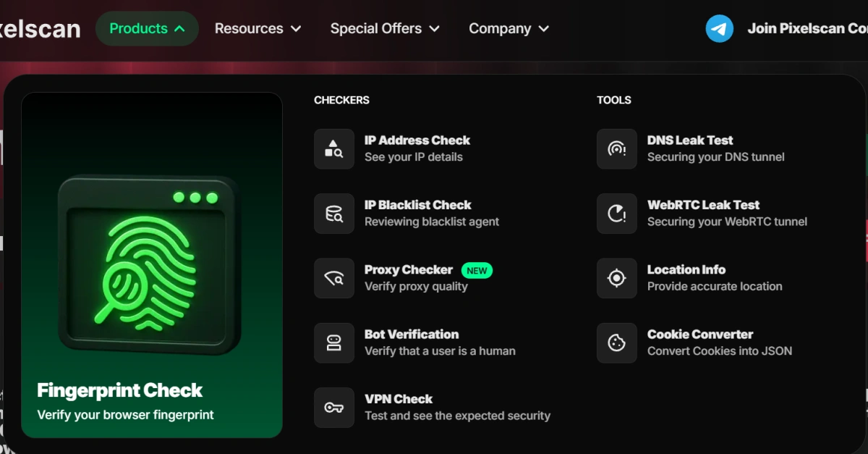Click the Telegram icon in header
The height and width of the screenshot is (454, 868).
tap(720, 29)
